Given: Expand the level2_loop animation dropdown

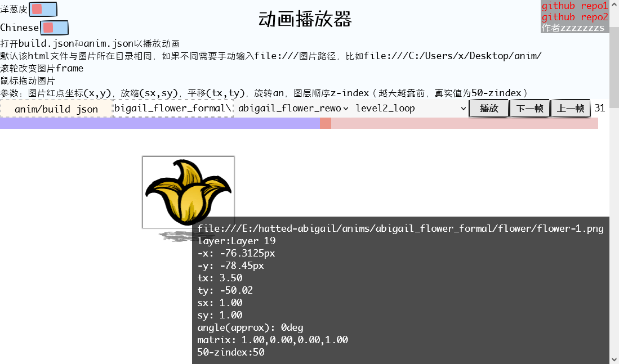Looking at the screenshot, I should [x=411, y=109].
